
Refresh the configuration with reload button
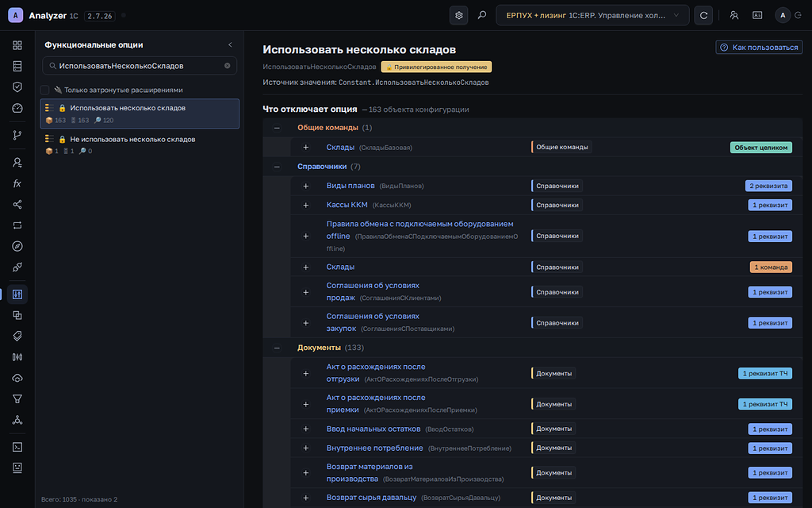[x=703, y=15]
